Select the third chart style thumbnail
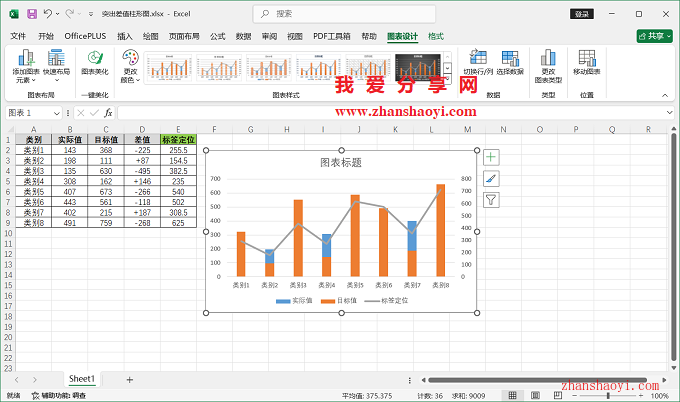The height and width of the screenshot is (402, 680). (269, 67)
